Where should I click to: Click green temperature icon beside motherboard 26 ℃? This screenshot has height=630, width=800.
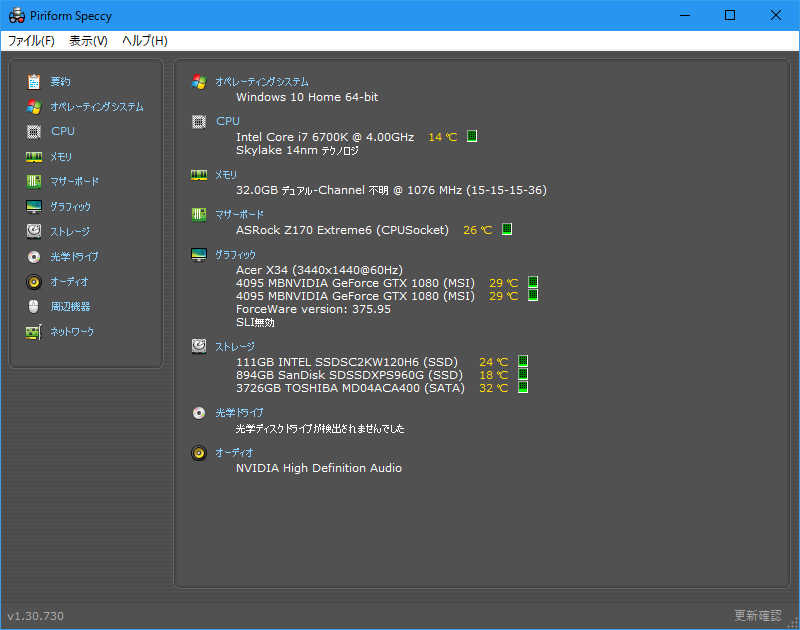point(507,229)
